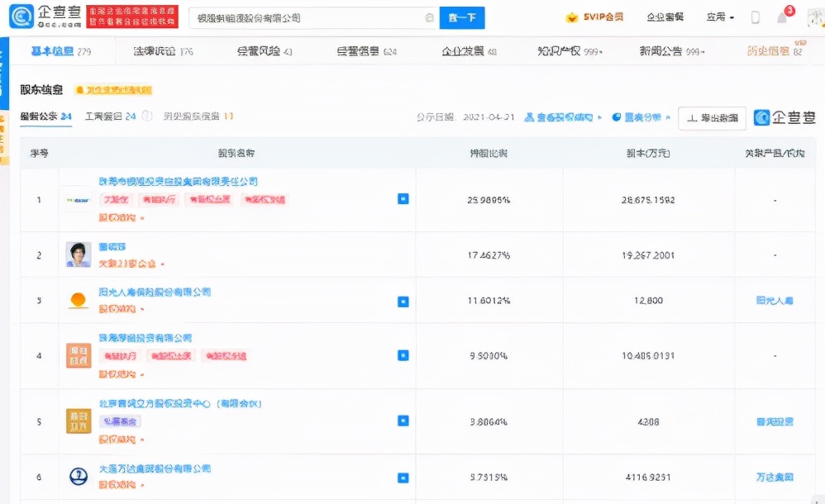Expand the related companies link in row 2
The height and width of the screenshot is (504, 825).
pyautogui.click(x=131, y=264)
